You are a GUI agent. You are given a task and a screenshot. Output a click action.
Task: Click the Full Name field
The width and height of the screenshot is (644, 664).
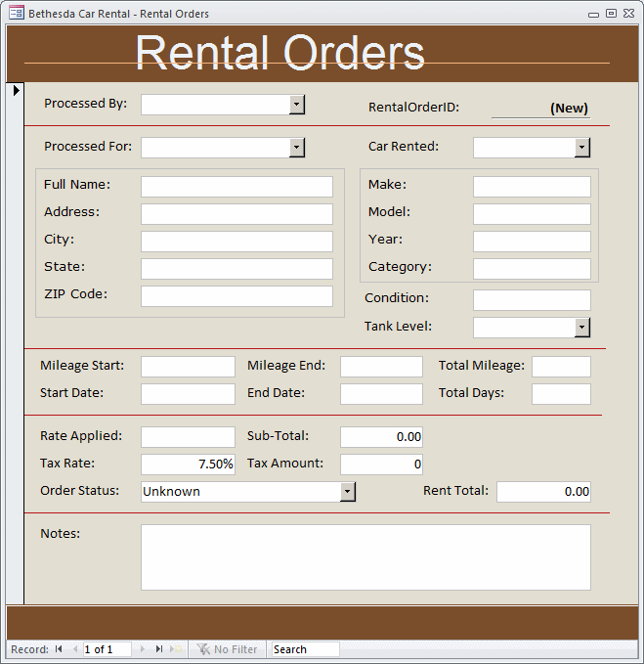pyautogui.click(x=236, y=187)
